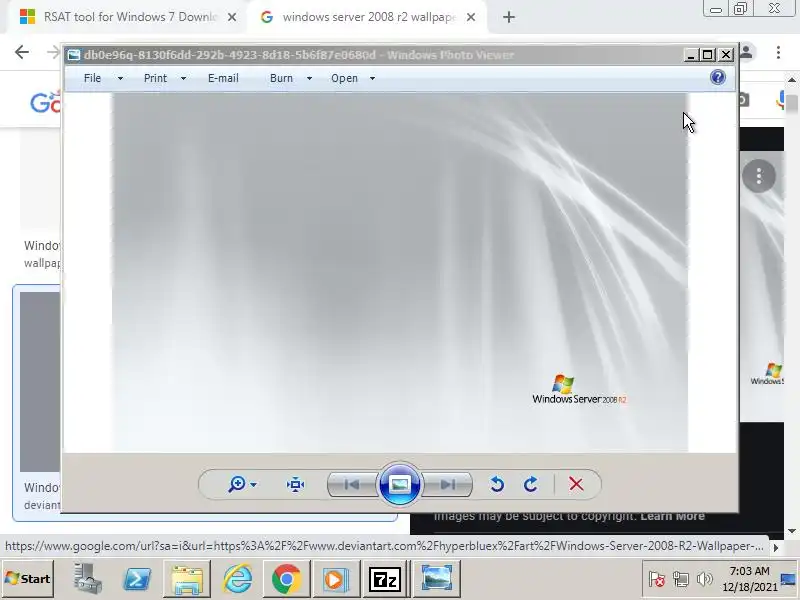
Task: Maximize the Photo Viewer window
Action: (x=708, y=55)
